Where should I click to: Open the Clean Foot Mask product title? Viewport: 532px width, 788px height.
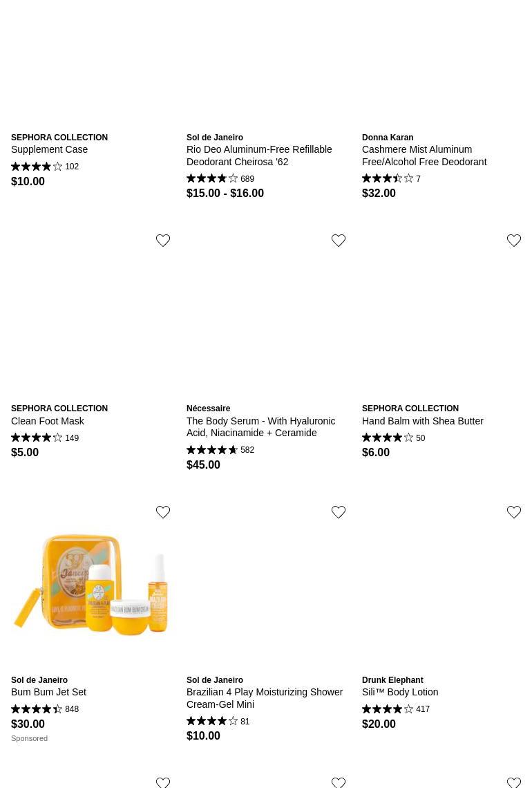[x=47, y=421]
